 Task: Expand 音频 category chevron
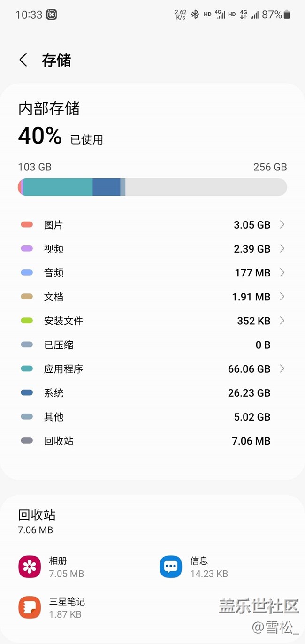[x=282, y=273]
